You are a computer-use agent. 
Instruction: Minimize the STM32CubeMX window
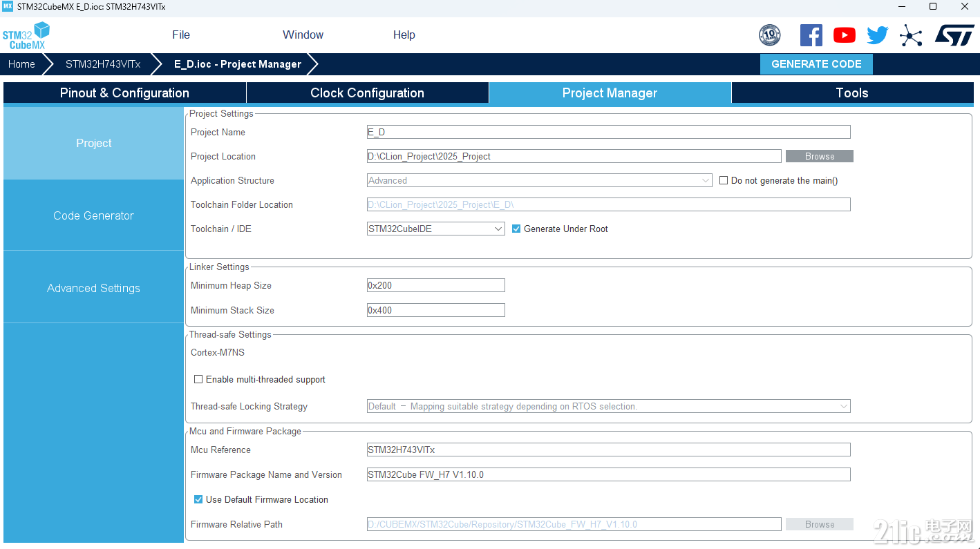[x=901, y=7]
